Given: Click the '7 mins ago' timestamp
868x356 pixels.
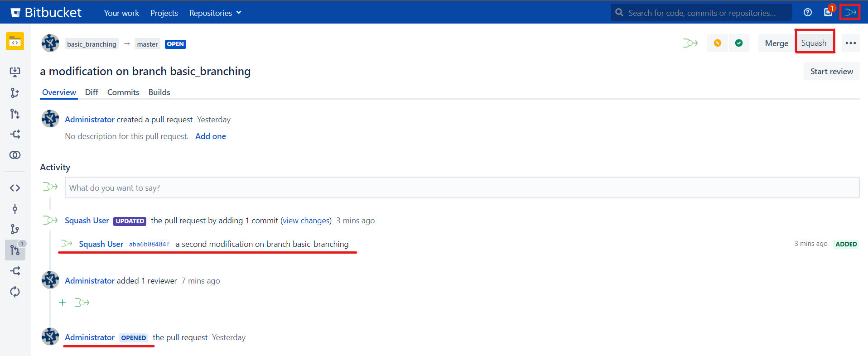Looking at the screenshot, I should click(201, 281).
